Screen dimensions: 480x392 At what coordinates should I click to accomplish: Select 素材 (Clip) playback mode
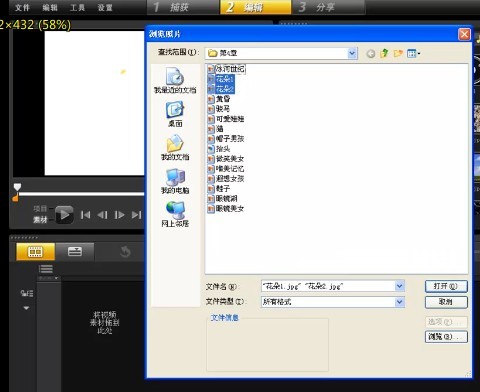click(x=40, y=220)
